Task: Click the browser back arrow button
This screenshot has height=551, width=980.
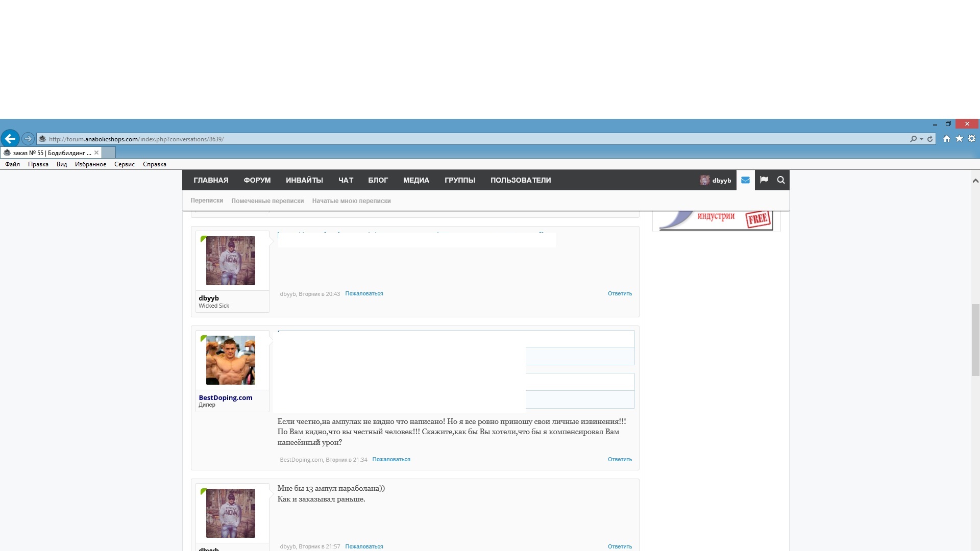Action: click(x=10, y=138)
